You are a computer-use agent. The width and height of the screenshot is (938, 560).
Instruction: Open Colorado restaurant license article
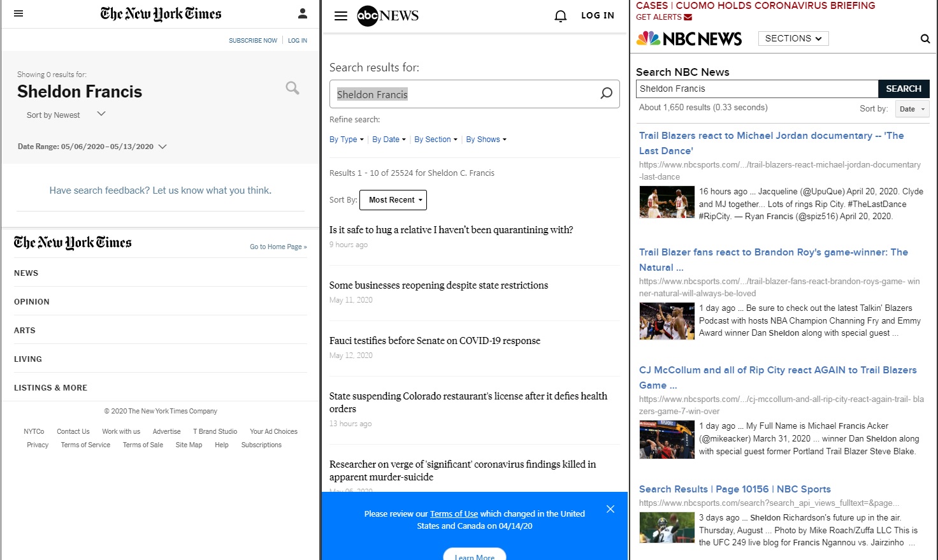468,402
